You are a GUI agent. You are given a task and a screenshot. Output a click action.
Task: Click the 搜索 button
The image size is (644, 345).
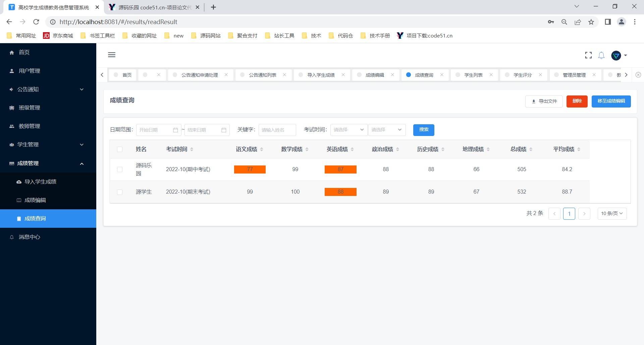424,130
